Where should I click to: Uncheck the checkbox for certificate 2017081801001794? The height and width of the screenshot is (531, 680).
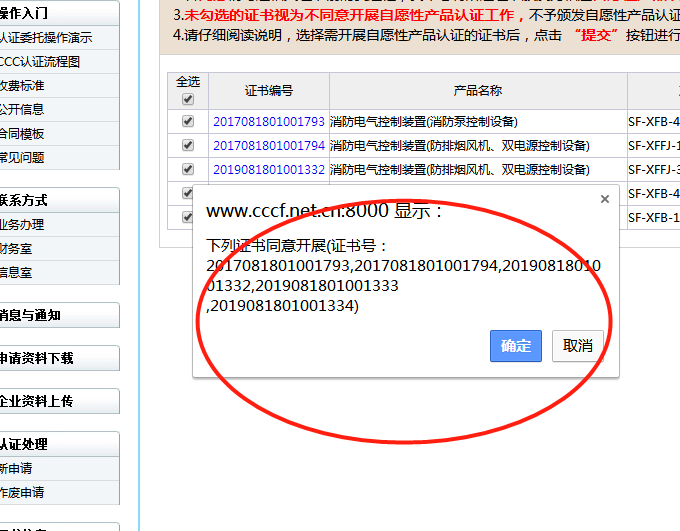click(188, 146)
